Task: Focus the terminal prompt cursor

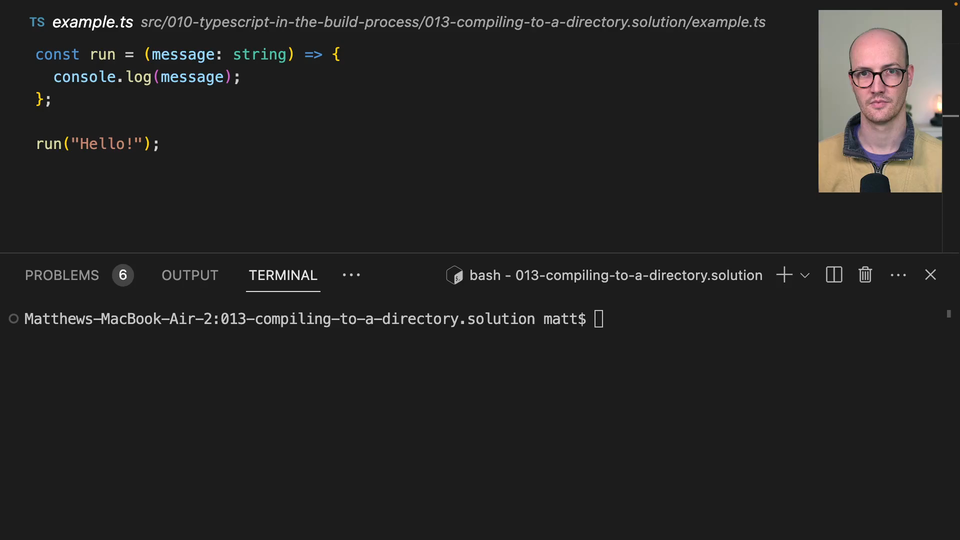Action: pos(599,319)
